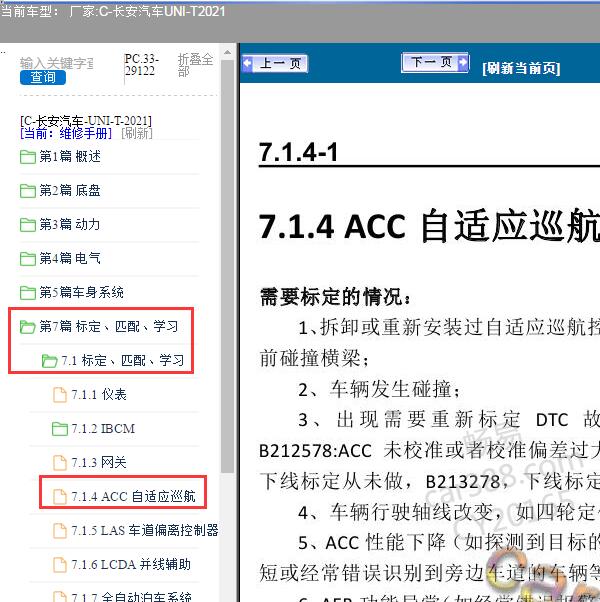Viewport: 600px width, 602px height.
Task: Focus the keyword search input field
Action: (56, 63)
